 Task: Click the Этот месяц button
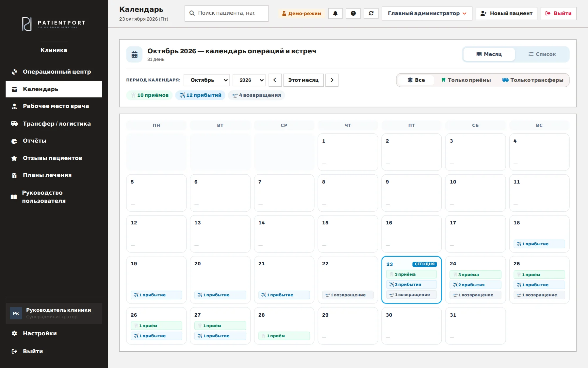[x=303, y=80]
